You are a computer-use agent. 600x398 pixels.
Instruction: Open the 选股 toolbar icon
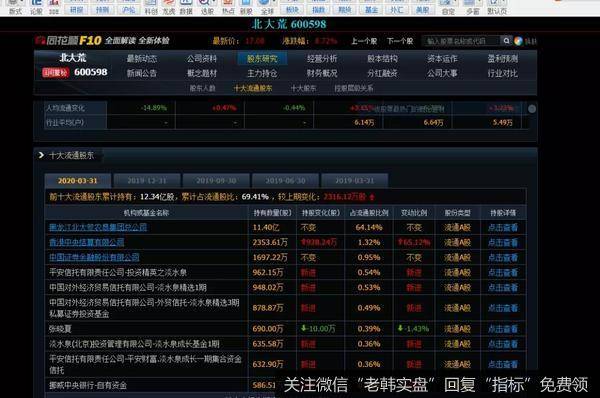207,7
